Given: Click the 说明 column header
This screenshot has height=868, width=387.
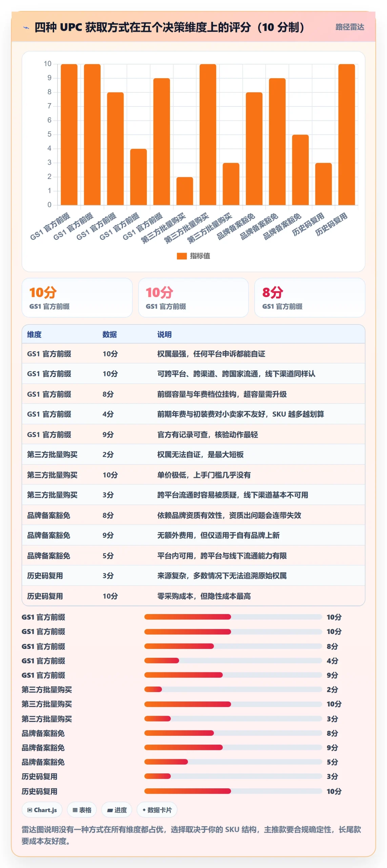Looking at the screenshot, I should [164, 334].
